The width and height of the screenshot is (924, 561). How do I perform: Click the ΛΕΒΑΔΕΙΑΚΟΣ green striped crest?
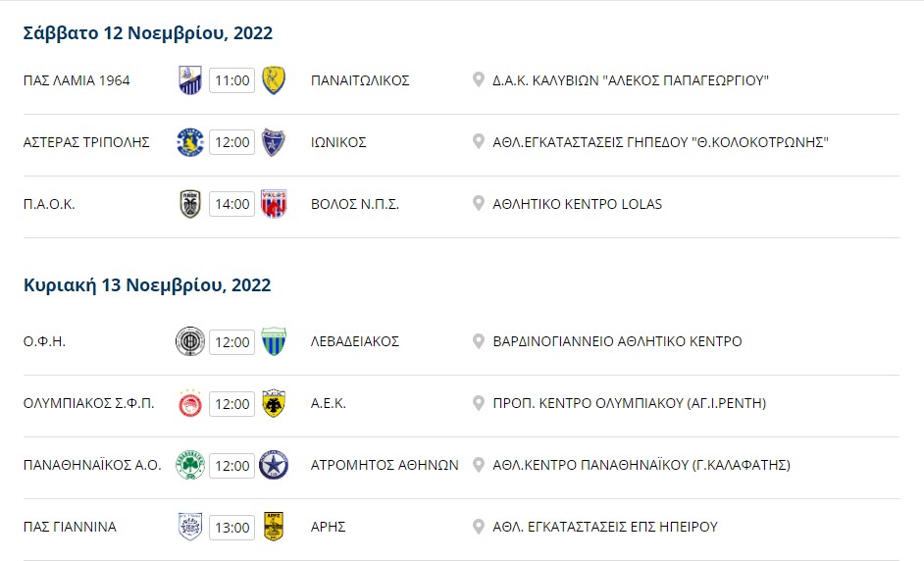click(274, 341)
